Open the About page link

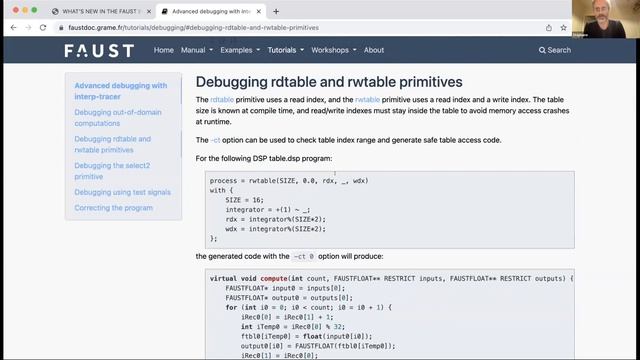point(374,50)
